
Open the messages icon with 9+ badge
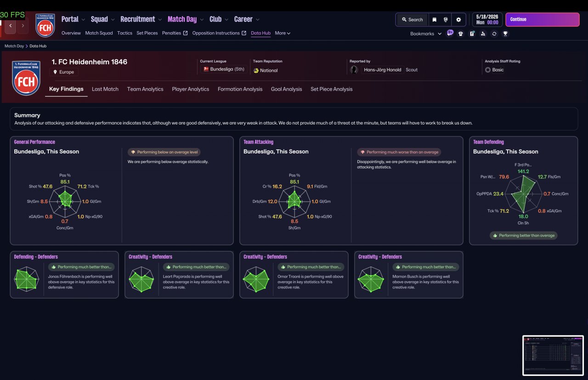[x=450, y=33]
